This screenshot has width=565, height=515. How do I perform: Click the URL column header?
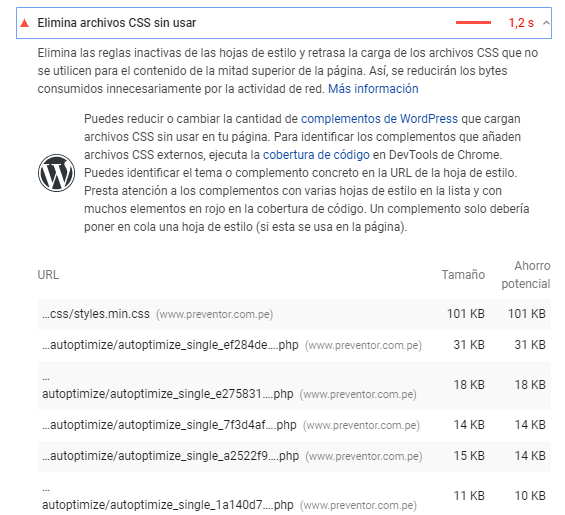pyautogui.click(x=48, y=275)
